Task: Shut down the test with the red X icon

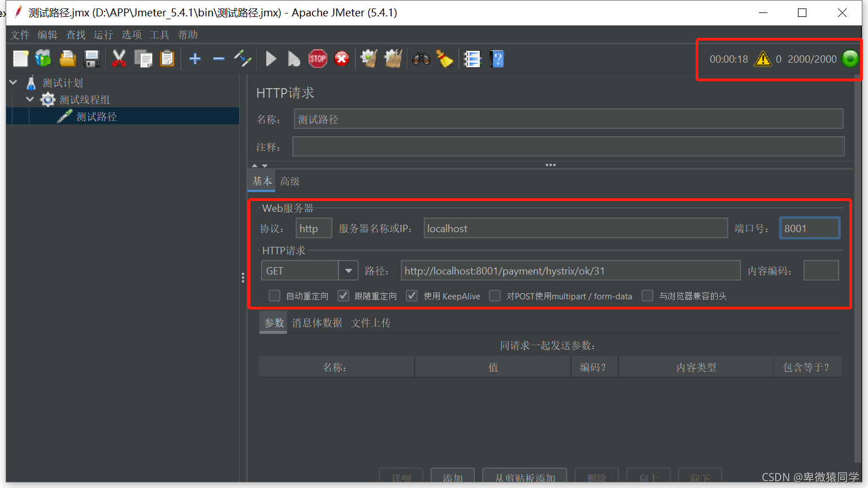Action: pyautogui.click(x=342, y=59)
